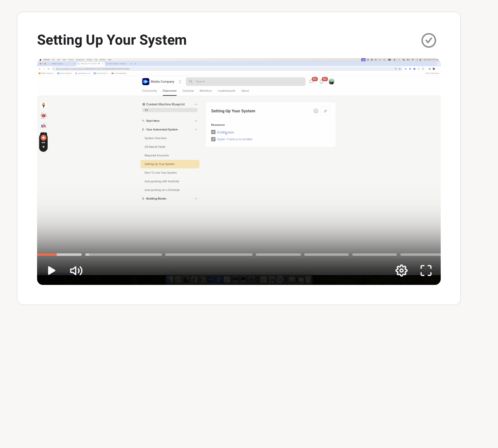Click the notifications bell showing 99+
Image resolution: width=498 pixels, height=448 pixels.
[x=321, y=82]
